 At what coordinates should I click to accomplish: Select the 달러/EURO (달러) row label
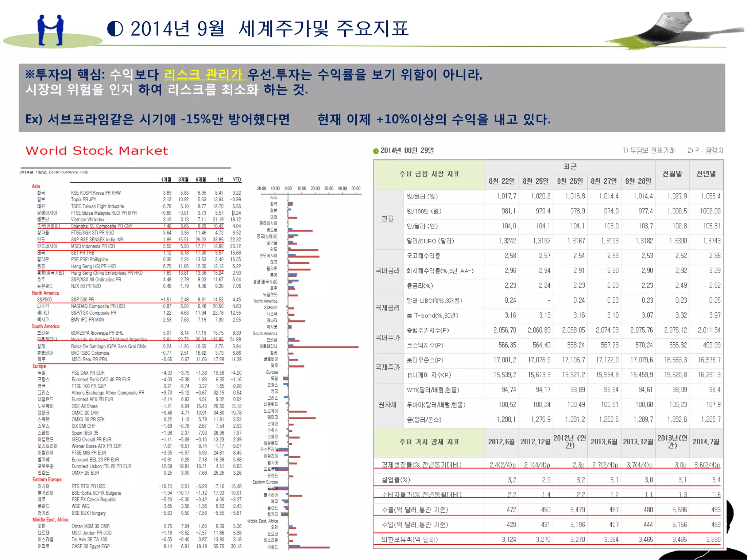430,241
